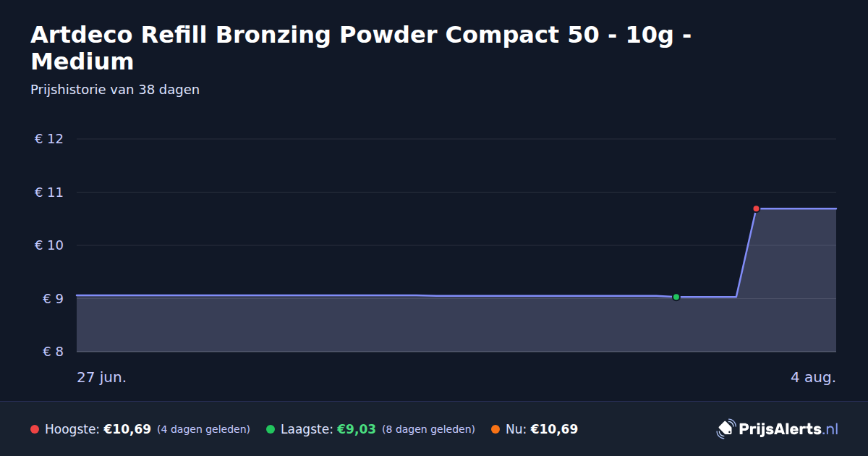Image resolution: width=868 pixels, height=456 pixels.
Task: Click the 4 dagen geleden note
Action: coord(203,429)
